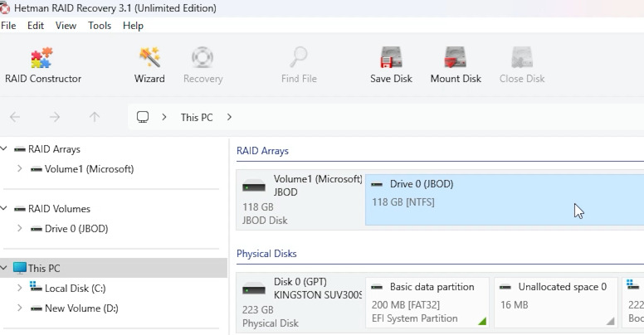
Task: Expand Volume1 (Microsoft) in the tree
Action: click(x=19, y=168)
